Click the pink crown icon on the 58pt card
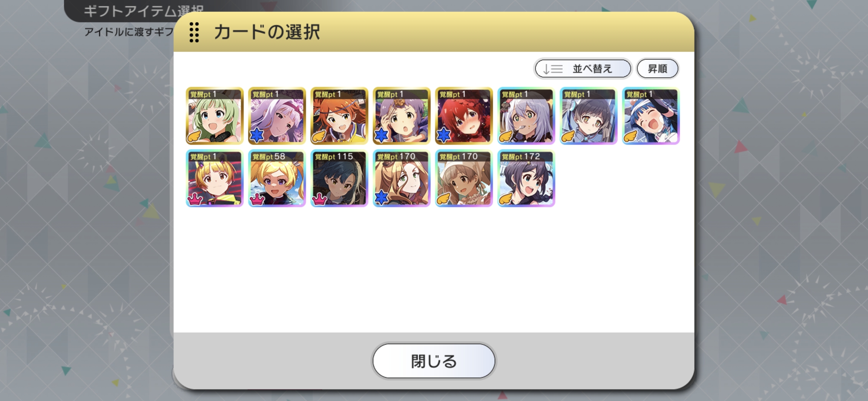 click(257, 199)
